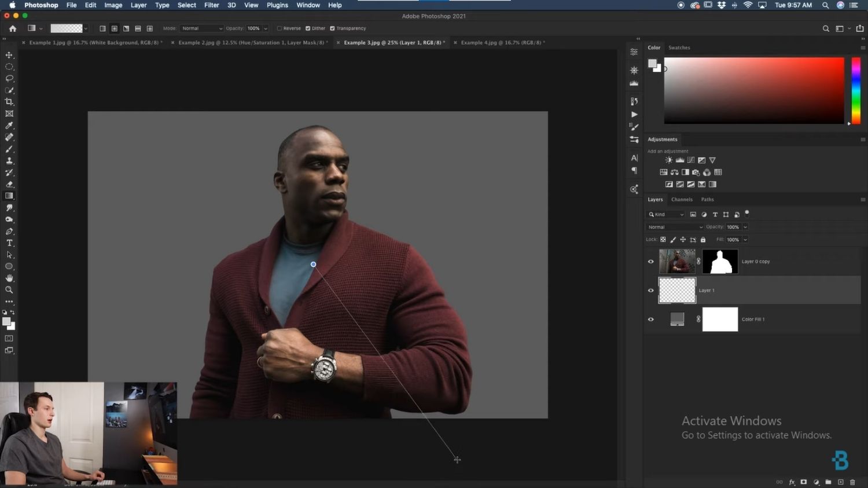Open the gradient preset picker dropdown
Screen dimensions: 868x488
pyautogui.click(x=86, y=28)
